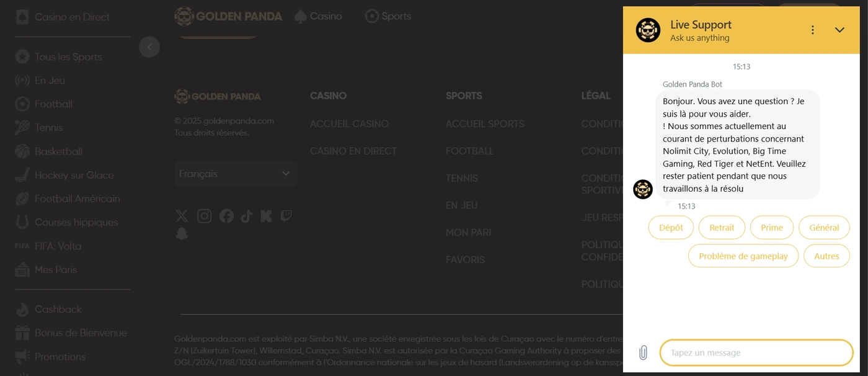Pick the Problème de gameplay option
The height and width of the screenshot is (376, 868).
click(743, 256)
